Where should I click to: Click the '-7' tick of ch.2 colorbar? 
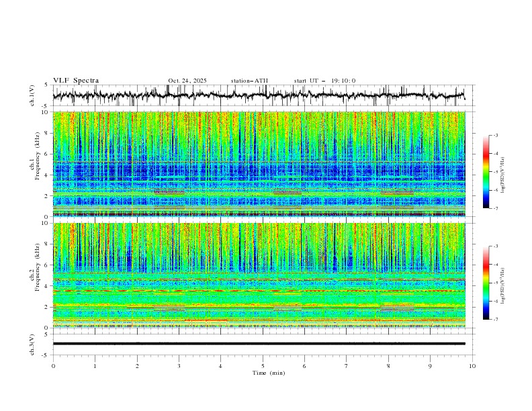(495, 320)
